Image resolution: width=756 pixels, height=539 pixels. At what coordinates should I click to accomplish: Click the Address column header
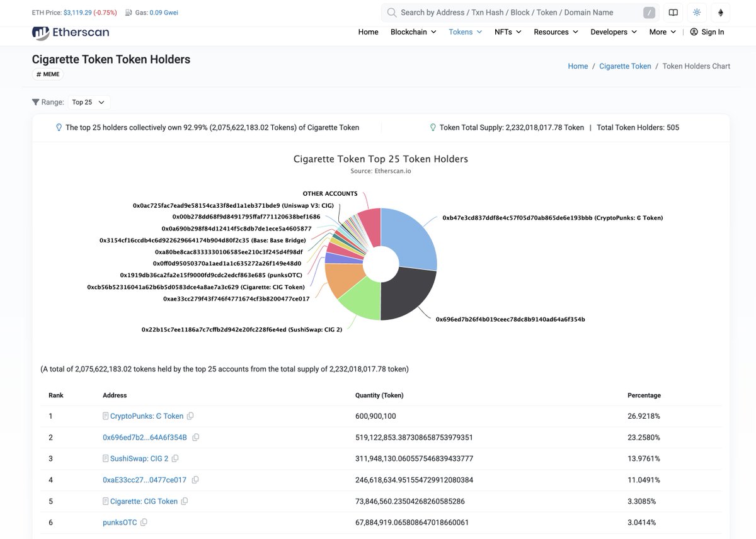(115, 395)
